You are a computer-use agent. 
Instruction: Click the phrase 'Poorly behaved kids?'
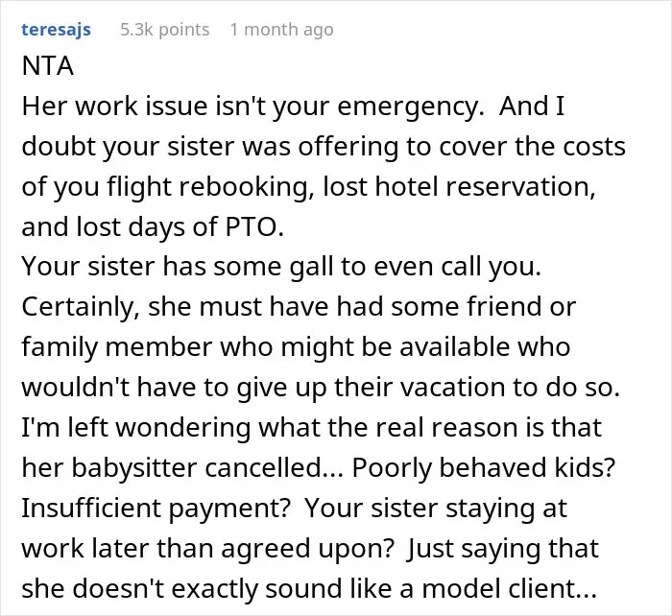coord(484,467)
